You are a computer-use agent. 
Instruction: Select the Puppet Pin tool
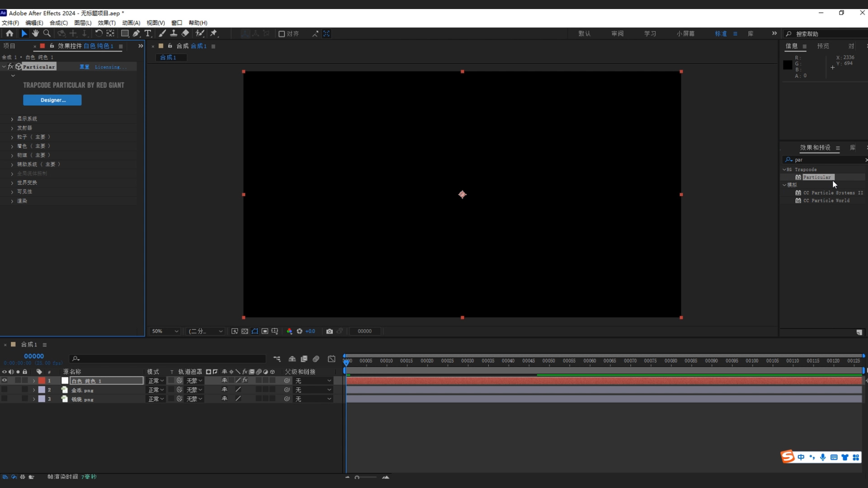[x=214, y=33]
